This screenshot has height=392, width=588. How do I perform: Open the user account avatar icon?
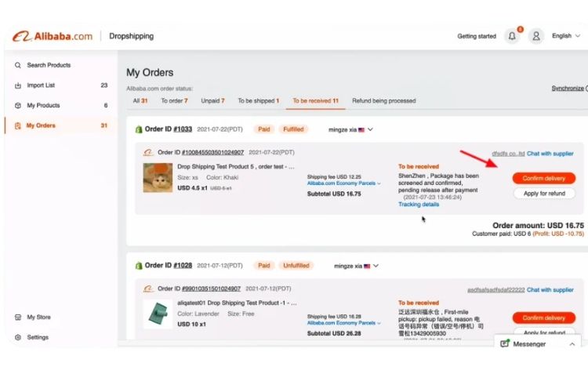coord(536,36)
